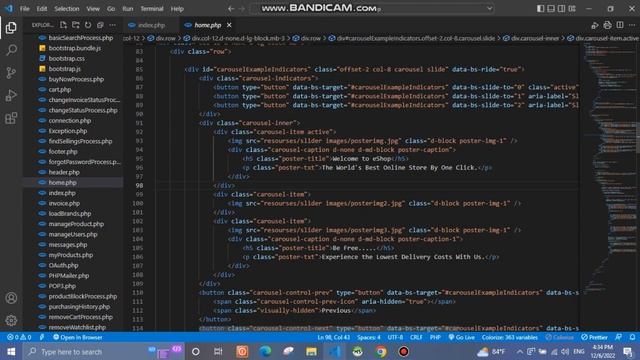The image size is (640, 360).
Task: Open the Selection menu
Action: [67, 9]
